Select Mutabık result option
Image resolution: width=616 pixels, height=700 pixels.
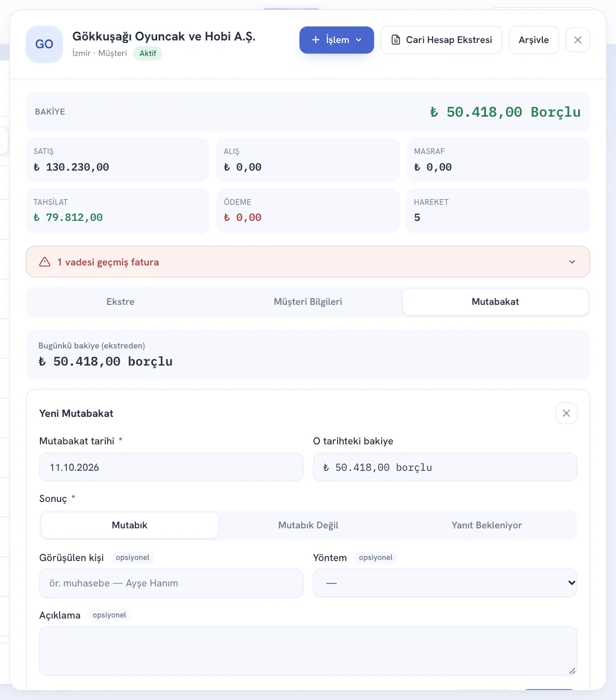point(130,525)
